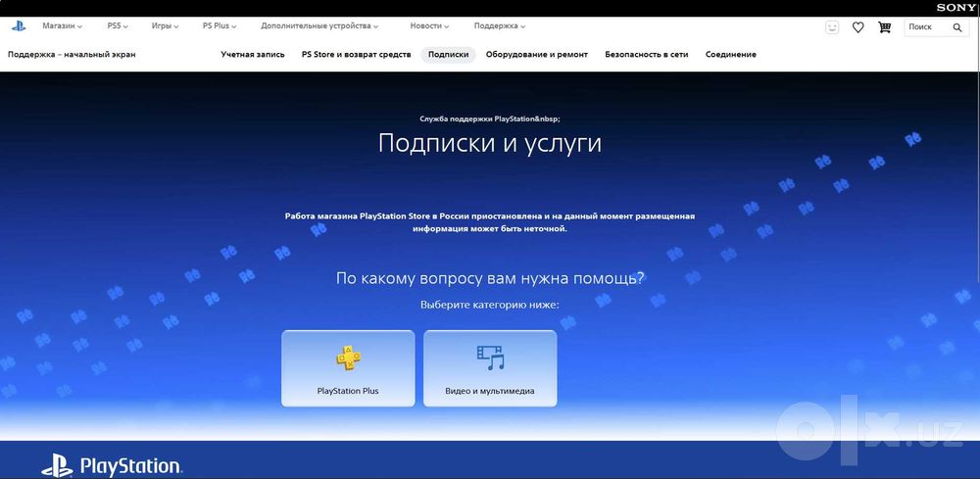Image resolution: width=980 pixels, height=479 pixels.
Task: Select the Подписки tab
Action: 448,54
